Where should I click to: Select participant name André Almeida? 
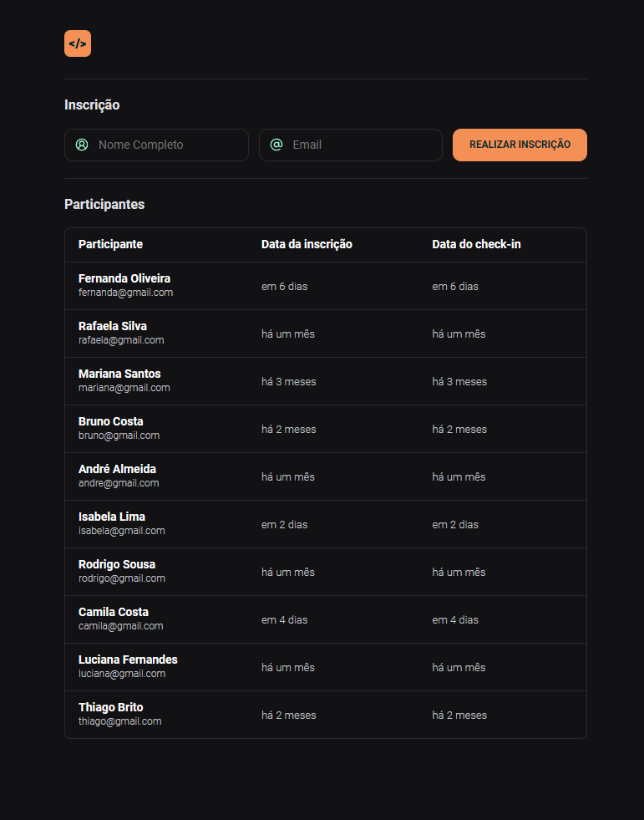(x=117, y=469)
